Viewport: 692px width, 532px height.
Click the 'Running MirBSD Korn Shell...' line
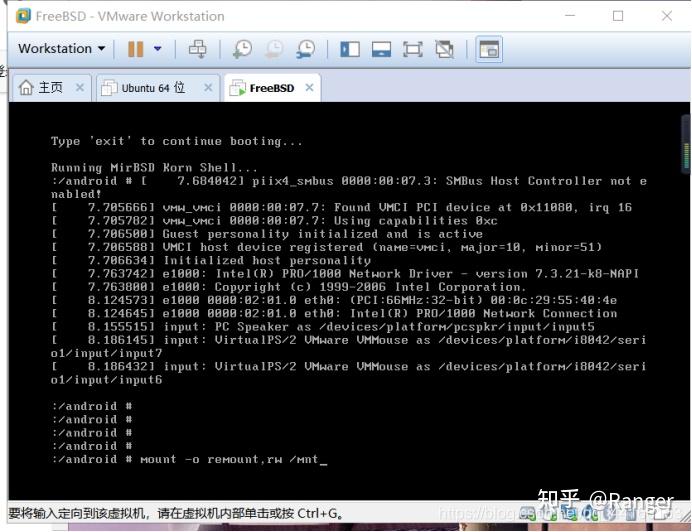[154, 167]
